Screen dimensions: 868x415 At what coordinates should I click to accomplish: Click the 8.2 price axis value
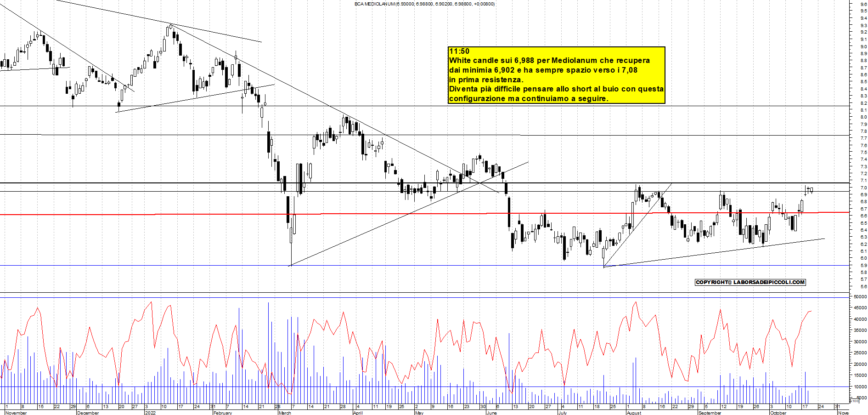click(x=863, y=103)
